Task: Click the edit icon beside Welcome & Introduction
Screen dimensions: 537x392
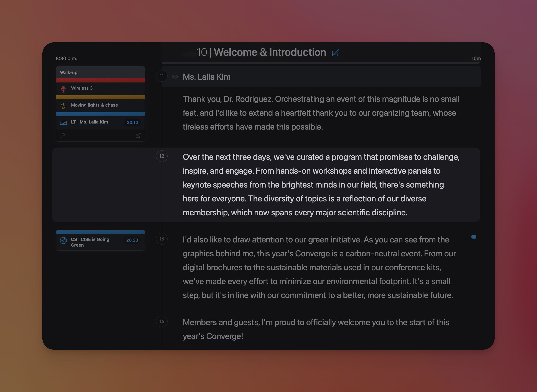Action: pyautogui.click(x=335, y=53)
